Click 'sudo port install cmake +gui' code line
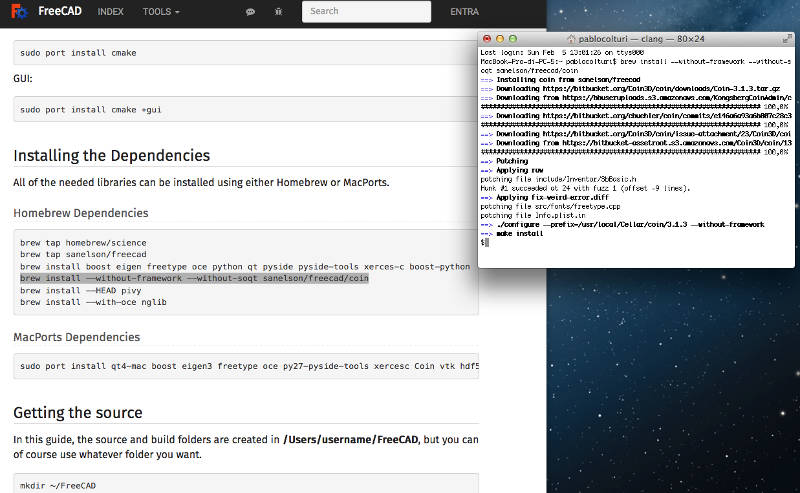The width and height of the screenshot is (800, 493). tap(91, 109)
